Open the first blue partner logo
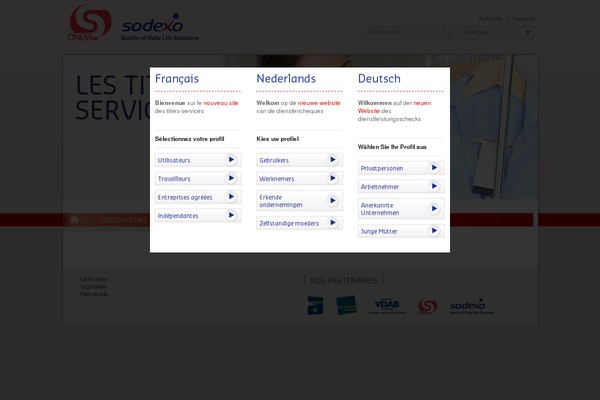Screen dimensions: 600x400 (x=315, y=305)
